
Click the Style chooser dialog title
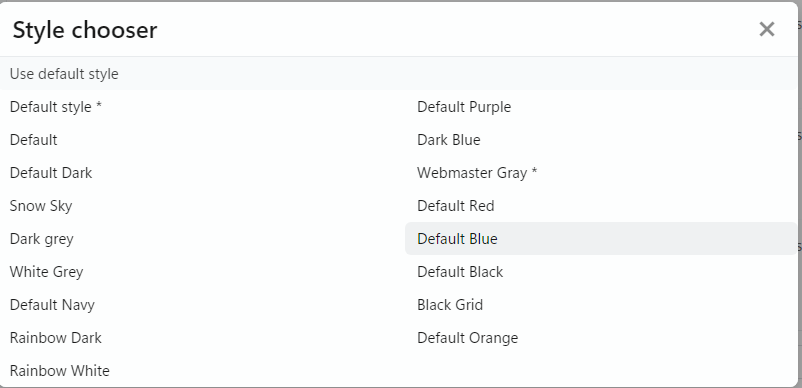click(85, 30)
